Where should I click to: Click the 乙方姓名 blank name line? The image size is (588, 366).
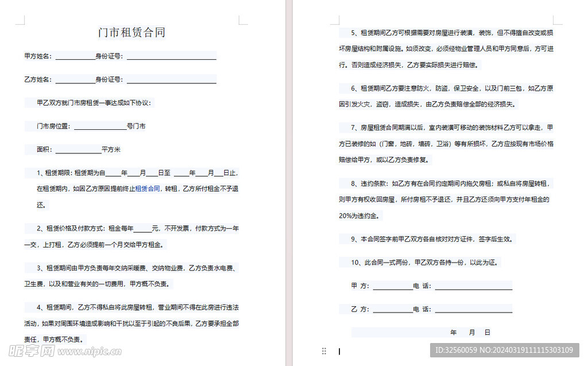pyautogui.click(x=75, y=80)
